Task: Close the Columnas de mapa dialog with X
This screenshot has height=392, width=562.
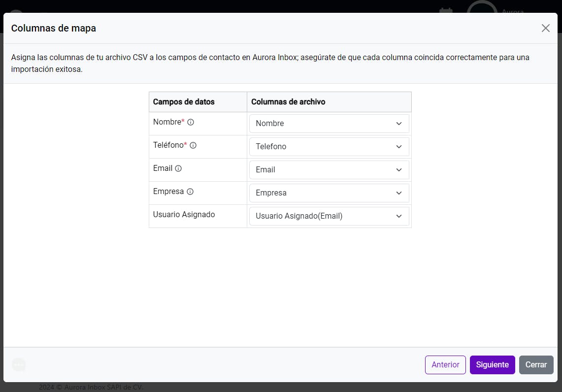Action: pos(546,28)
